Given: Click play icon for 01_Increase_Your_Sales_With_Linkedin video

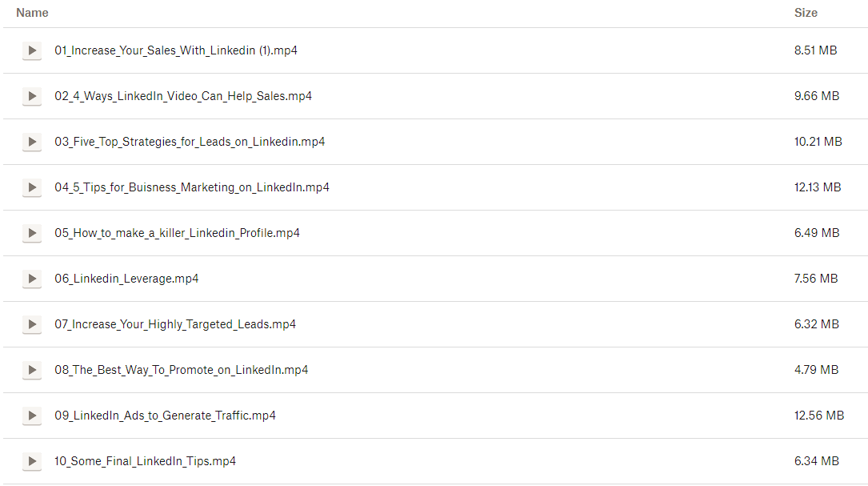Looking at the screenshot, I should (32, 50).
